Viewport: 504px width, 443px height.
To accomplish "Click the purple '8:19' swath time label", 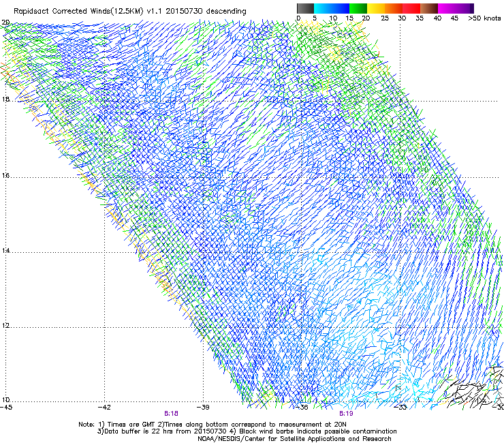I will click(346, 414).
